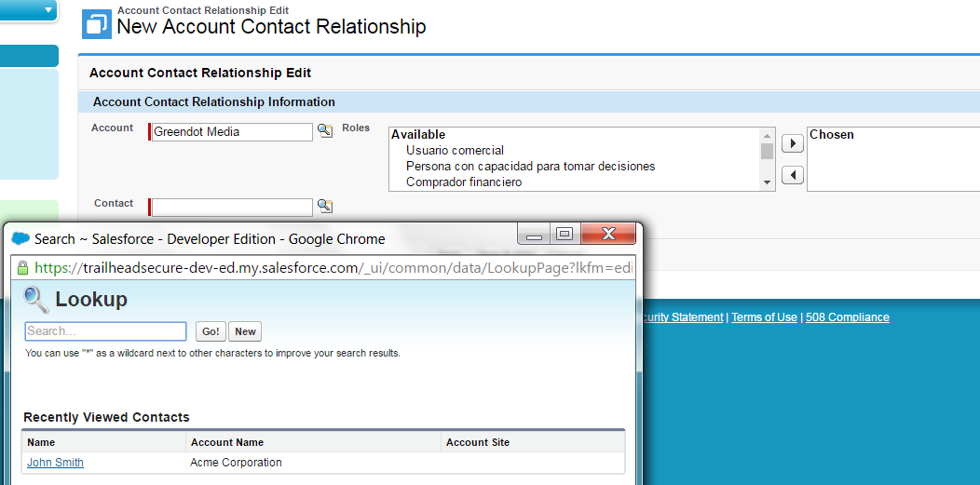Click the Add role right-arrow button
The image size is (980, 485).
[x=792, y=143]
